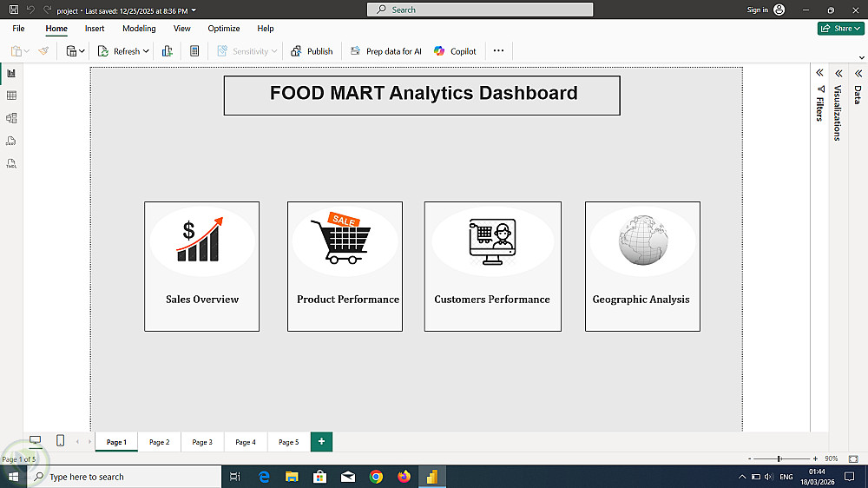The image size is (868, 488).
Task: Click the sale shopping cart image
Action: (341, 238)
